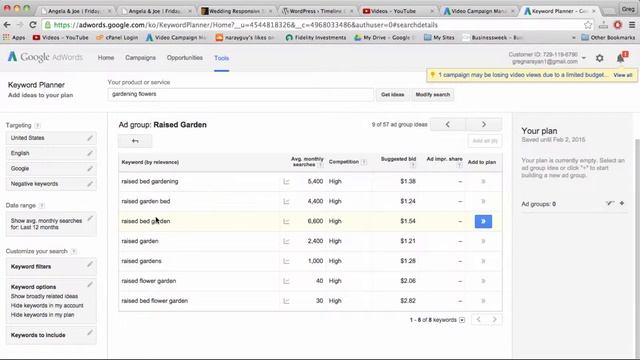Bookmark this page with the star icon
The image size is (640, 360).
coord(588,25)
